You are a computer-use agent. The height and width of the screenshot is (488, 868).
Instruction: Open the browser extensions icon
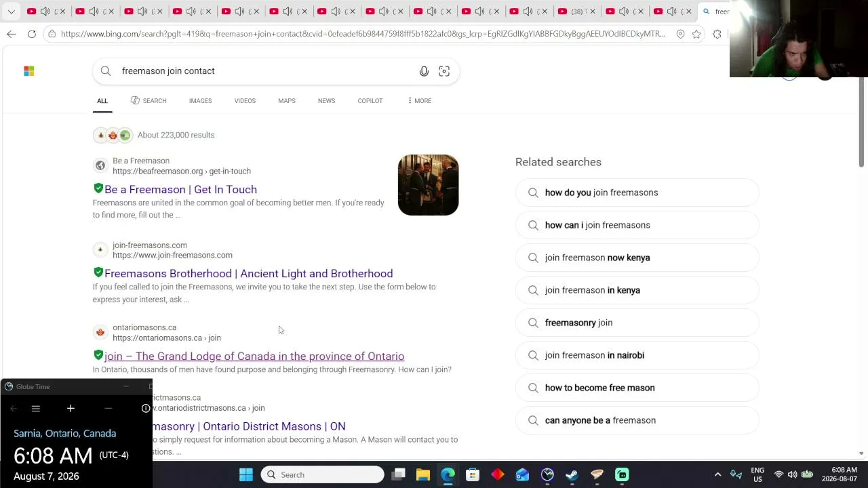(x=717, y=34)
